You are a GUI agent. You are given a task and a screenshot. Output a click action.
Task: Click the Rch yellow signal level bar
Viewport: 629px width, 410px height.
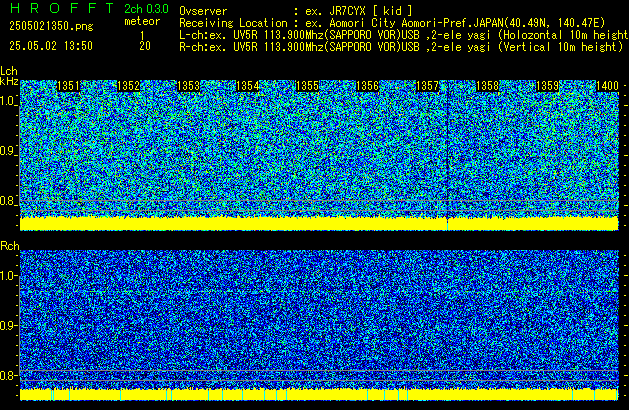(319, 394)
